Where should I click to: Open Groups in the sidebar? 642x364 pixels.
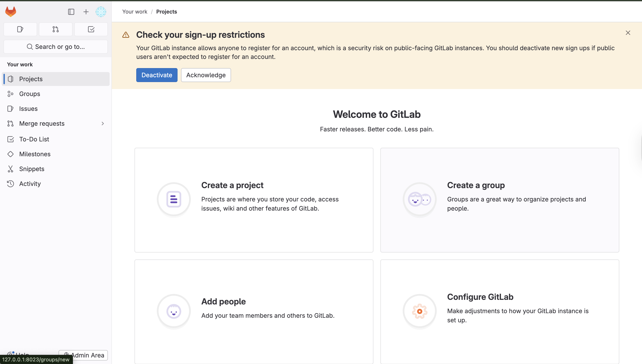[x=55, y=94]
